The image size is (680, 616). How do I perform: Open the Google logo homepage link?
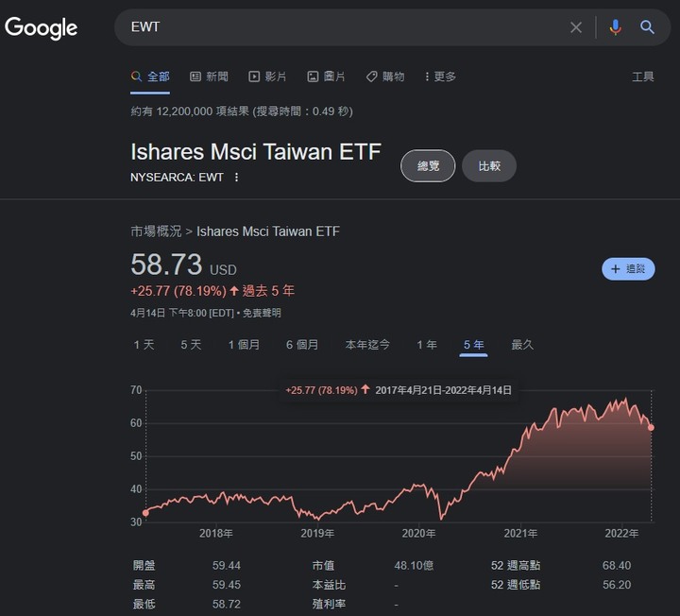tap(42, 28)
